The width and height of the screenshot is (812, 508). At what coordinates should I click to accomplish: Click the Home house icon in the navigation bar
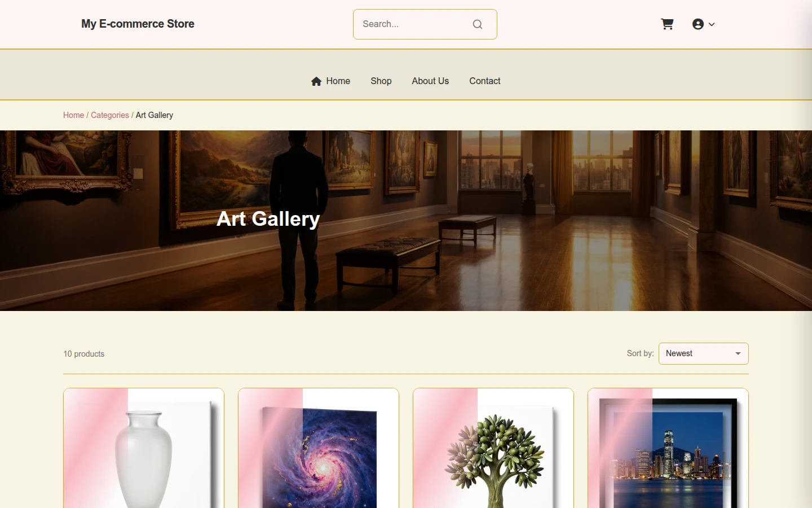316,81
